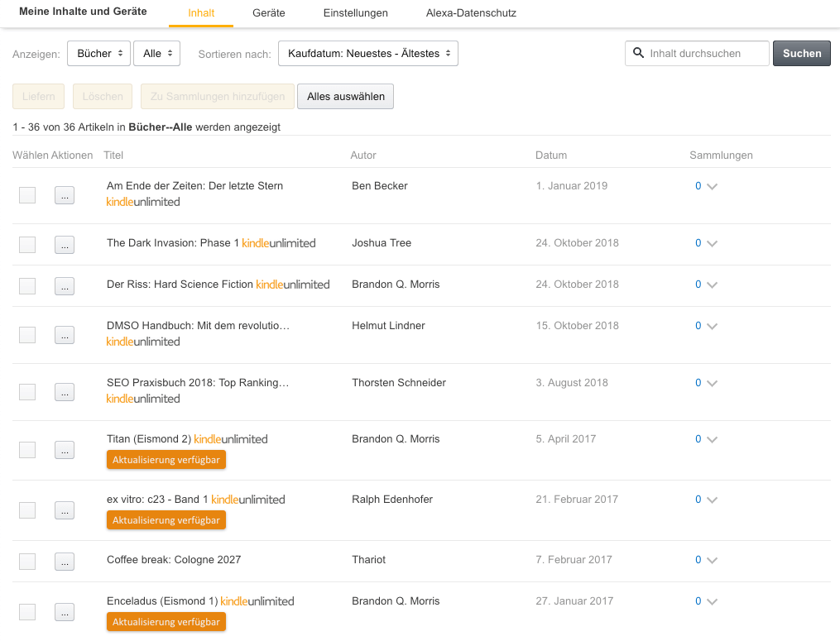Open actions menu for Am Ende der Zeiten
The image size is (840, 641).
pos(65,195)
